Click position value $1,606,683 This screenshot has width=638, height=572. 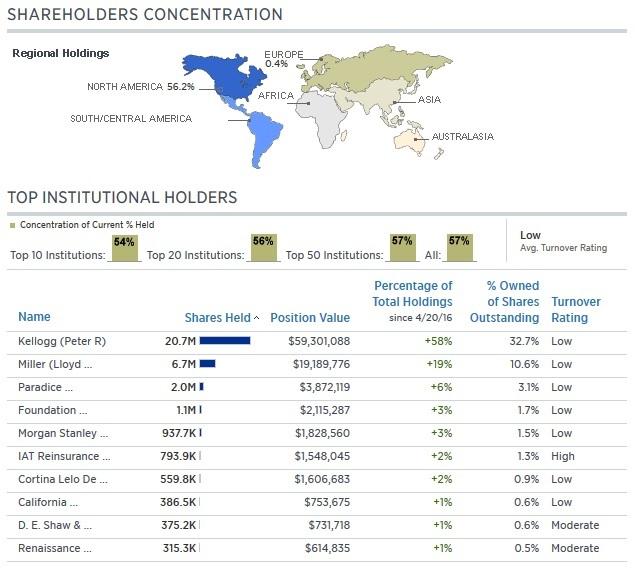[322, 479]
